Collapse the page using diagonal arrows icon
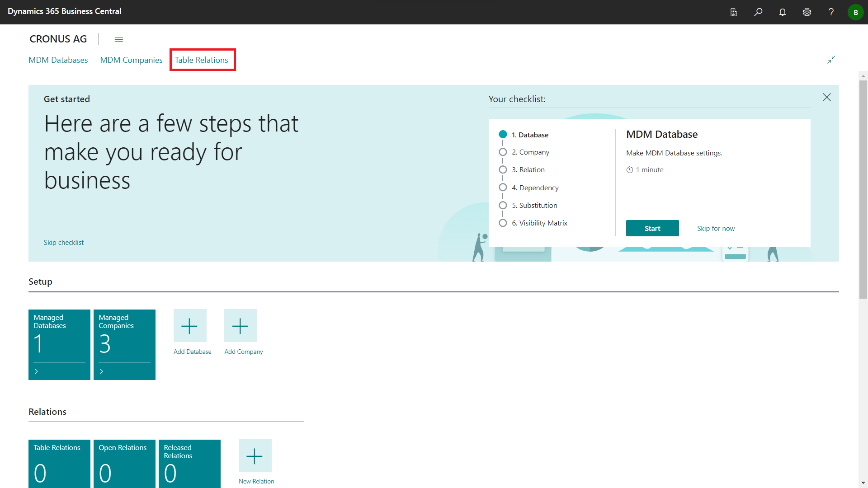This screenshot has width=868, height=488. 831,60
